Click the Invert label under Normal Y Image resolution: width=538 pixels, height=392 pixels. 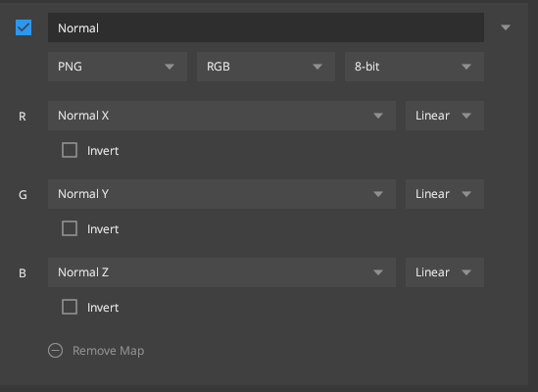(103, 229)
